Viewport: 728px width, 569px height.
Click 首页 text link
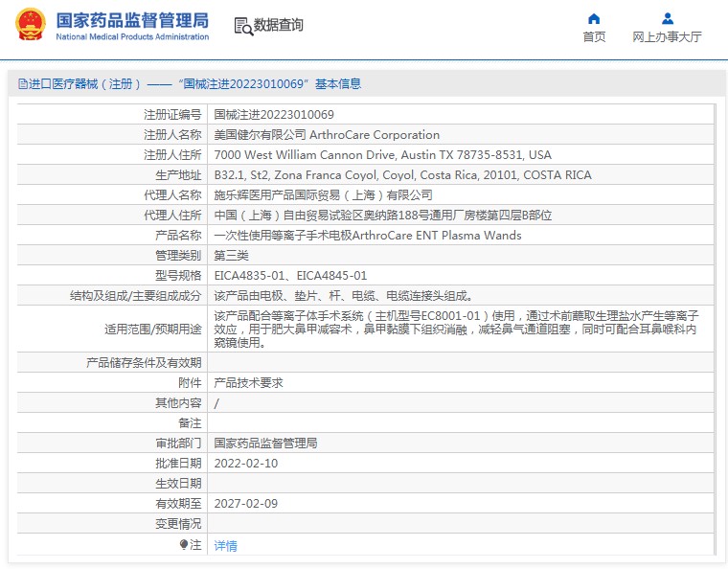point(594,36)
